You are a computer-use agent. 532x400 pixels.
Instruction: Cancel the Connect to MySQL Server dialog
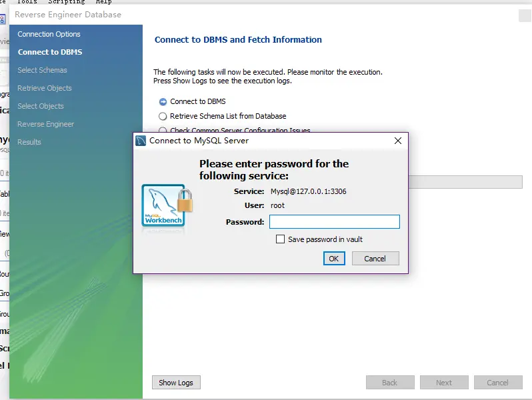click(x=375, y=259)
